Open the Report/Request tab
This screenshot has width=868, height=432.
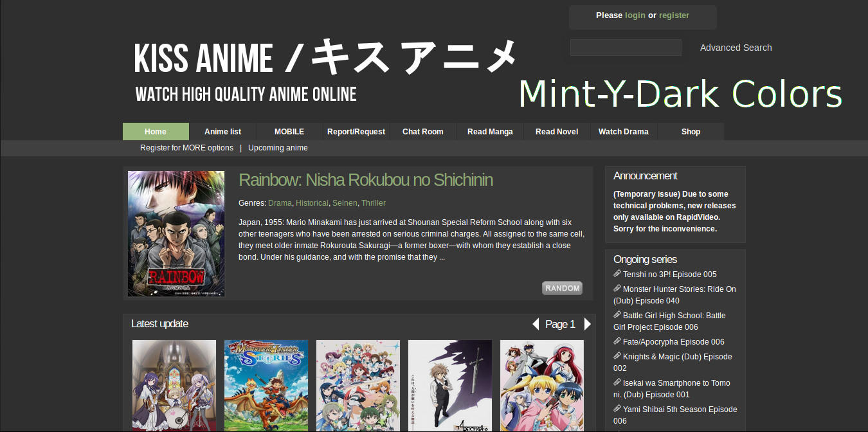coord(356,131)
